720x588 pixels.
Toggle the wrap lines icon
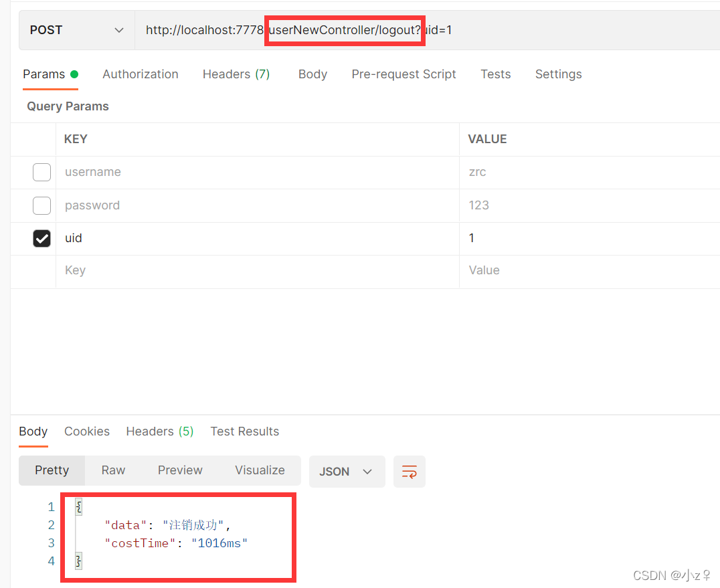(x=409, y=472)
